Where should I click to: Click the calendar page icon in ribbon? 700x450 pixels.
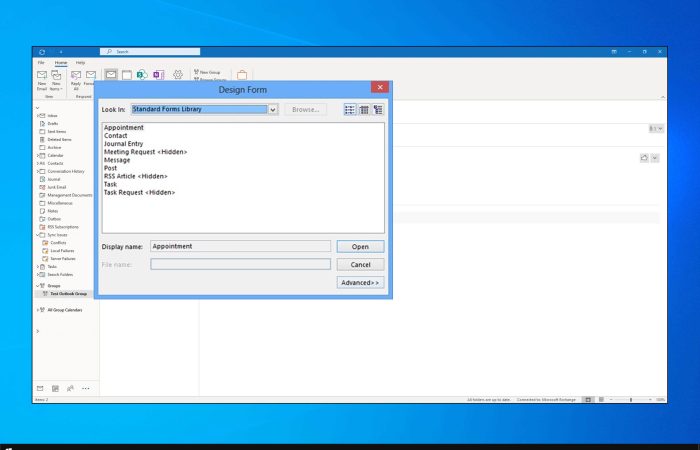pyautogui.click(x=127, y=75)
